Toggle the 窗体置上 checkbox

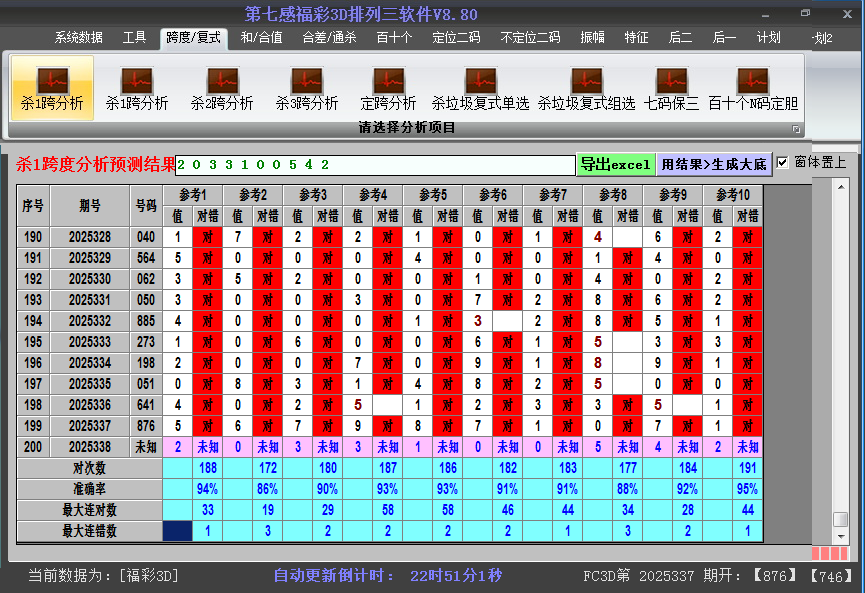click(783, 162)
